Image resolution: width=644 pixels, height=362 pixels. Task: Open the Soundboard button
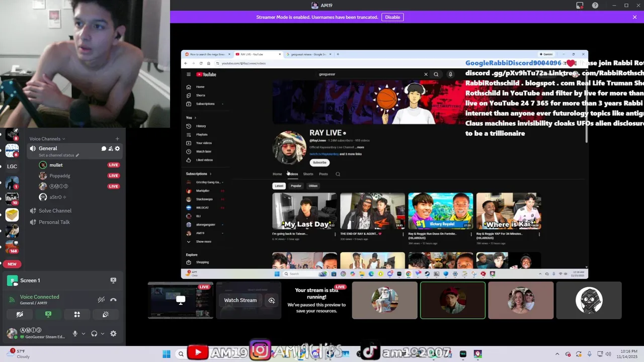click(x=106, y=314)
